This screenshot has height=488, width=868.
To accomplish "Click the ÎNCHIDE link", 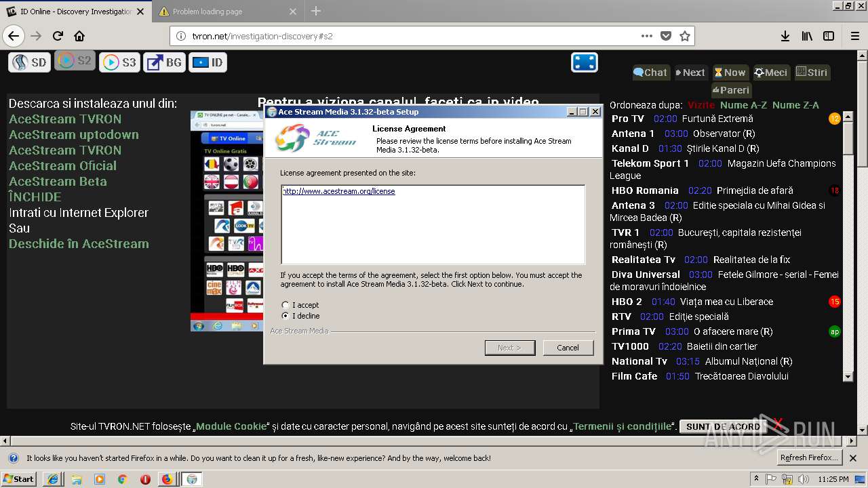I will pyautogui.click(x=35, y=197).
